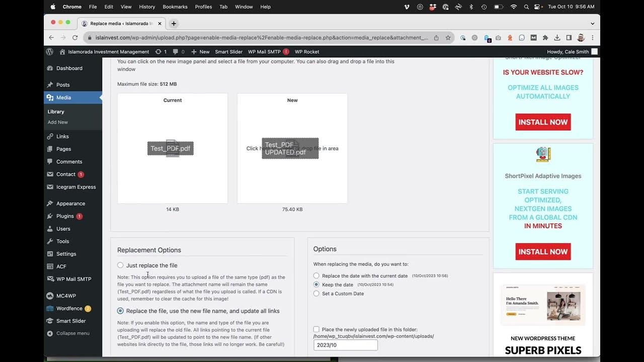644x362 pixels.
Task: Click the updates counter in admin bar
Action: coord(161,52)
